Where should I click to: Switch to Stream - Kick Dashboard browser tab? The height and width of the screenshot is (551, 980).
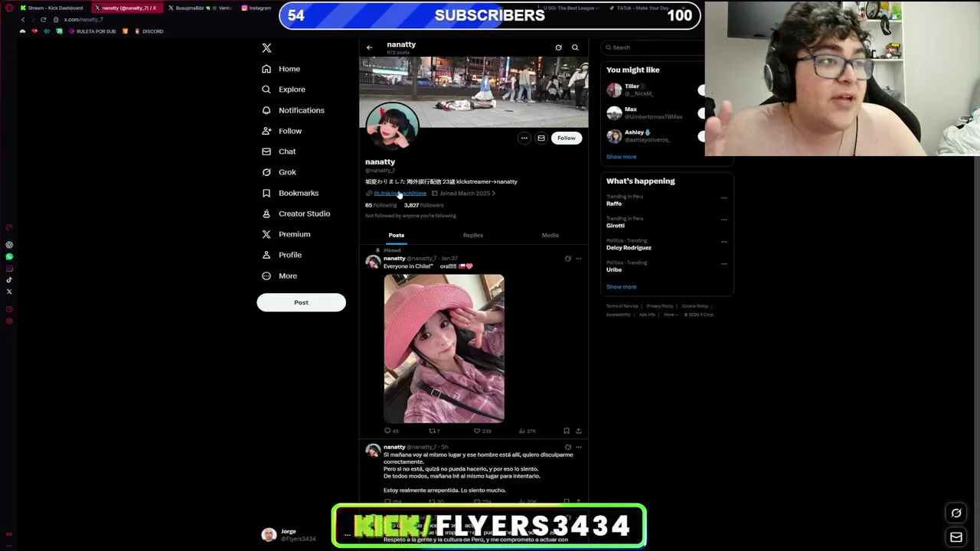point(52,8)
